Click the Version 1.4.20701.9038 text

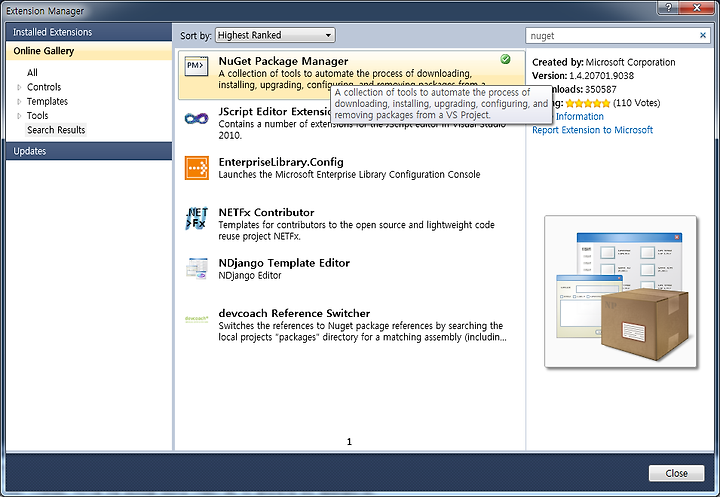(583, 76)
